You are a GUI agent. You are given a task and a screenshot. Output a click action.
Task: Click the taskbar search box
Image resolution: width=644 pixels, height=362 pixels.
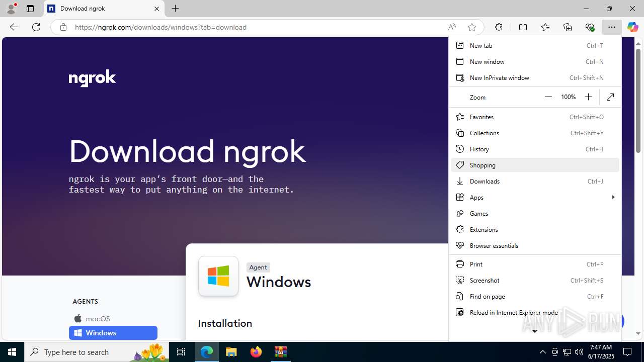97,352
